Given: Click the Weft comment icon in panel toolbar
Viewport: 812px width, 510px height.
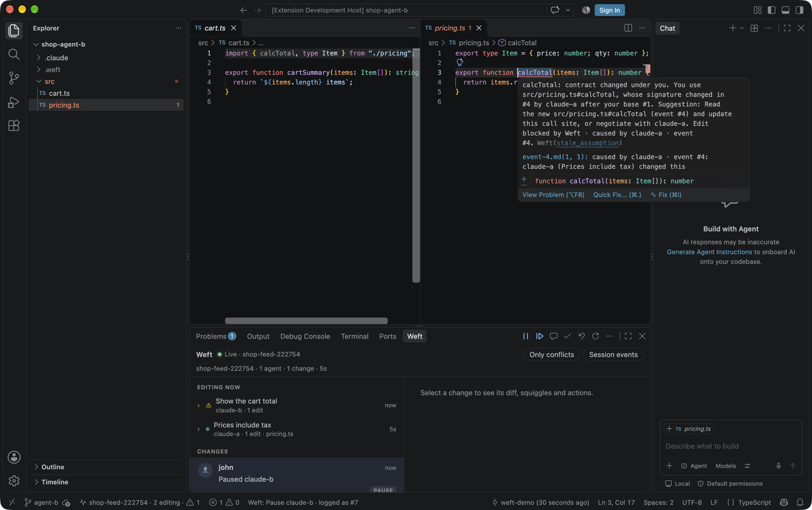Looking at the screenshot, I should pos(554,336).
